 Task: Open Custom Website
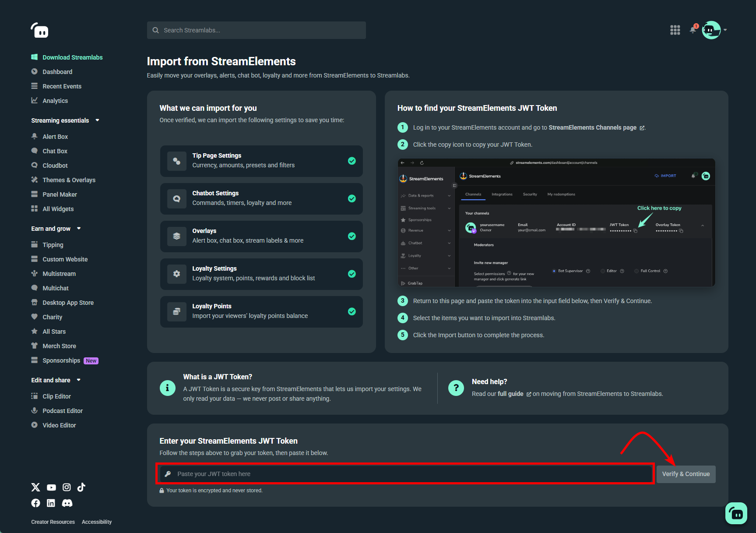(x=60, y=259)
